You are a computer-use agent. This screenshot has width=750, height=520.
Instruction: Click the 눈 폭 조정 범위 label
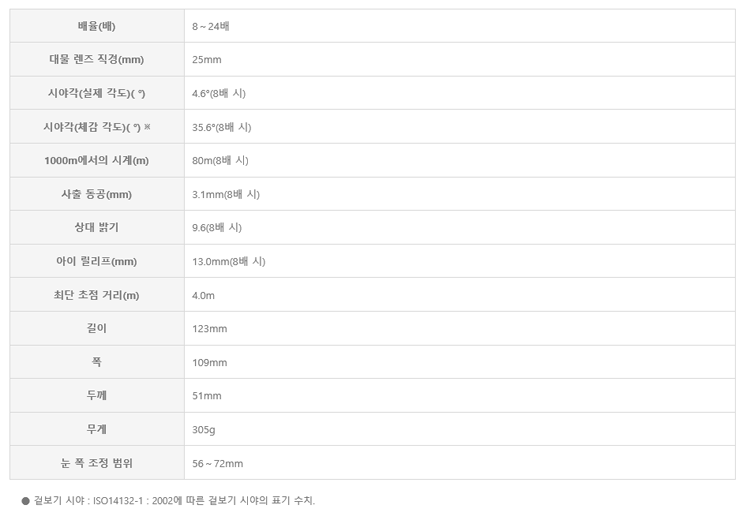point(97,463)
